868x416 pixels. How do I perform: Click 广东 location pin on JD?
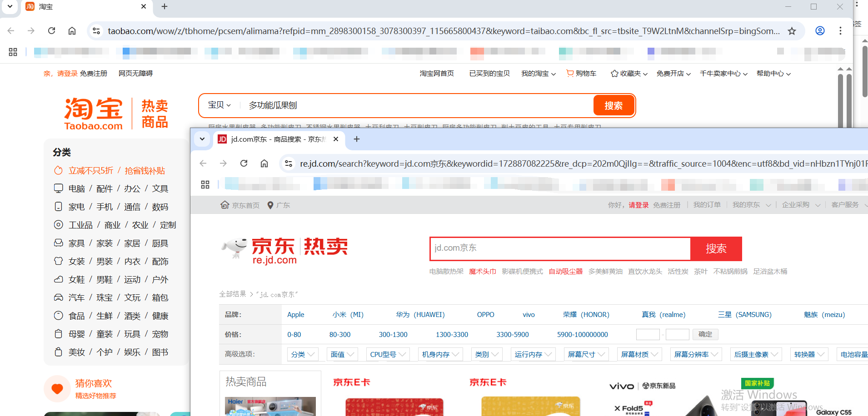click(279, 205)
